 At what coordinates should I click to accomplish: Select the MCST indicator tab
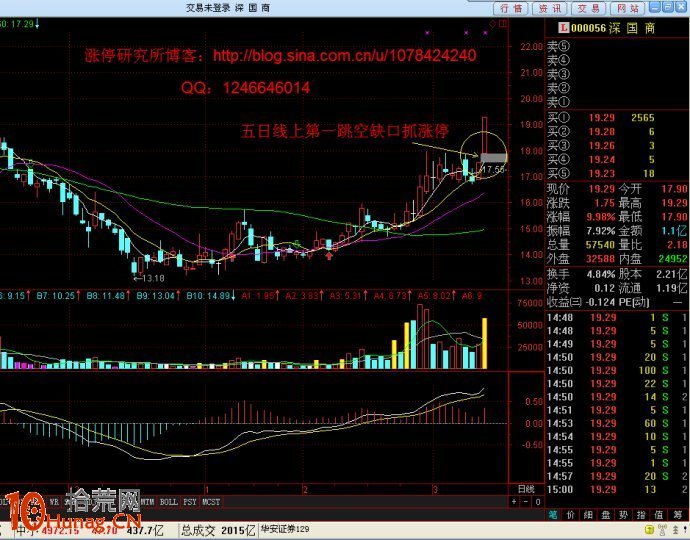pyautogui.click(x=211, y=502)
